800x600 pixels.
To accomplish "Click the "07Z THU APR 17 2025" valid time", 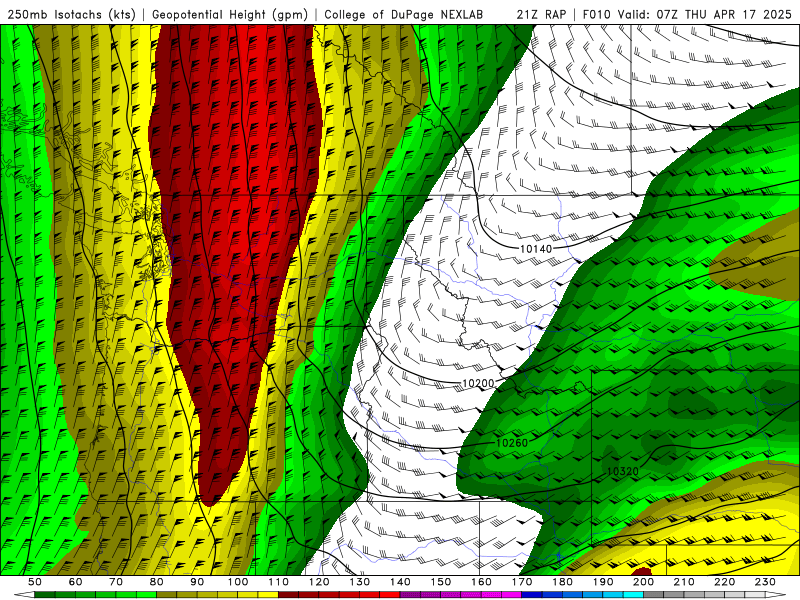I will tap(724, 14).
